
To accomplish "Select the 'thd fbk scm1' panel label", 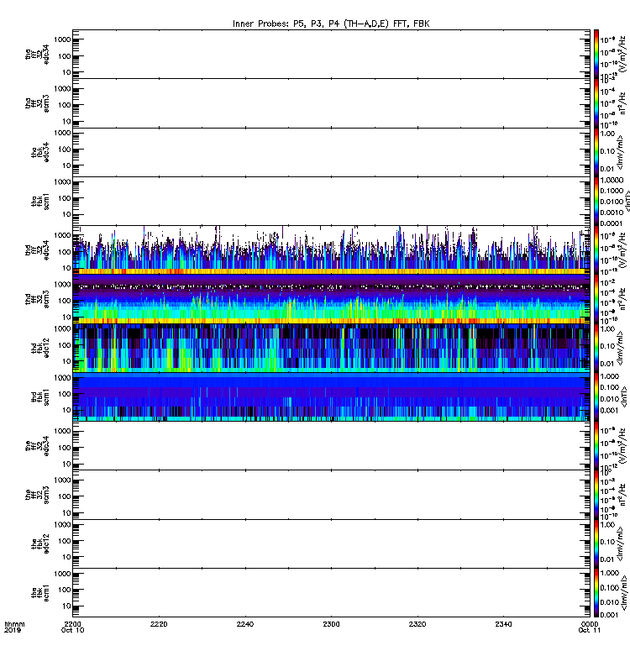I will point(40,396).
